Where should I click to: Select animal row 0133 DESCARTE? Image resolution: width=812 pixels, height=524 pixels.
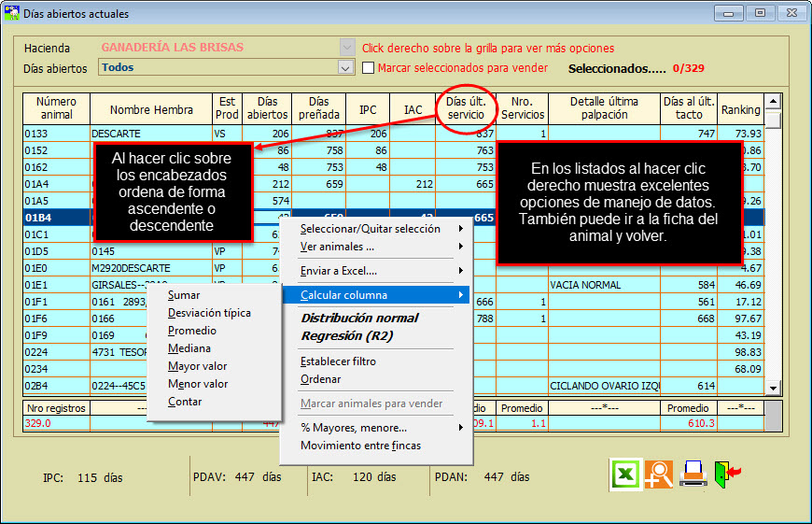(x=116, y=134)
